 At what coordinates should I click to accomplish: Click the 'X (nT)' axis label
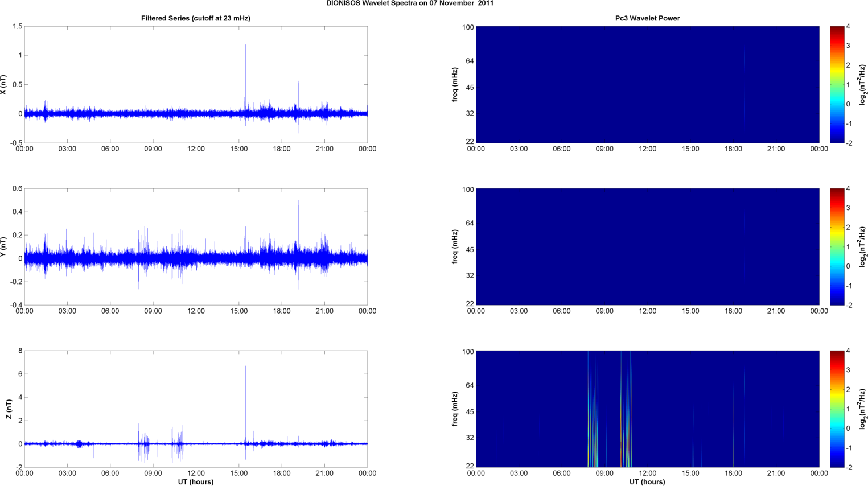tap(4, 85)
